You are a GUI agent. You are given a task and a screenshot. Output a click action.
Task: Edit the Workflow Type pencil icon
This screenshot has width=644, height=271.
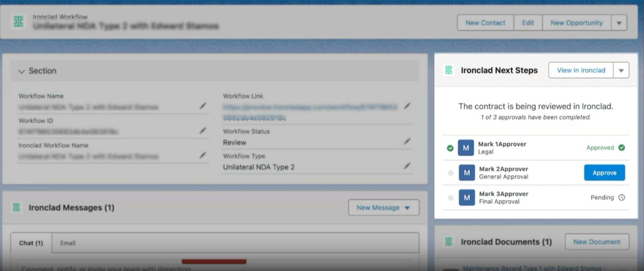click(407, 166)
